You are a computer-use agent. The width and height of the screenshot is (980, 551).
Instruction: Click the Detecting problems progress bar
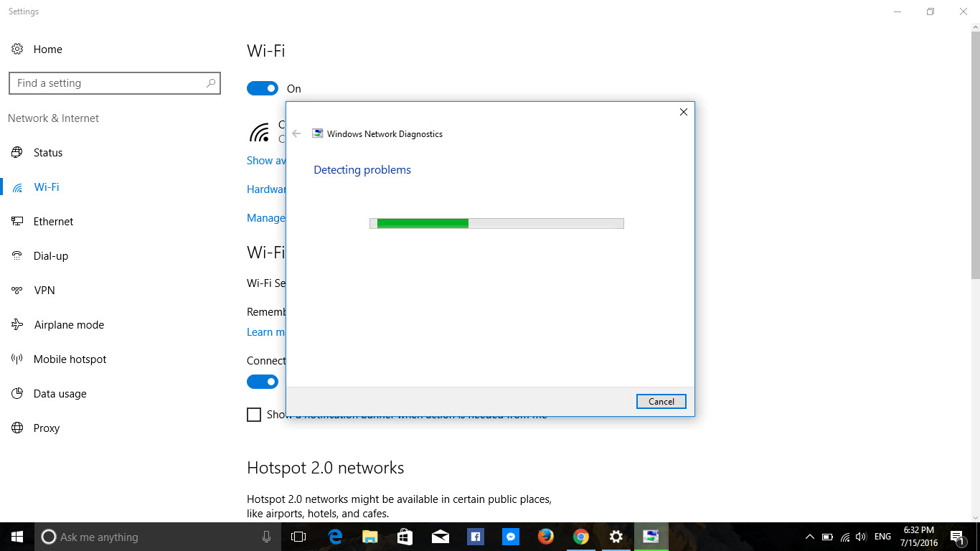(x=496, y=223)
